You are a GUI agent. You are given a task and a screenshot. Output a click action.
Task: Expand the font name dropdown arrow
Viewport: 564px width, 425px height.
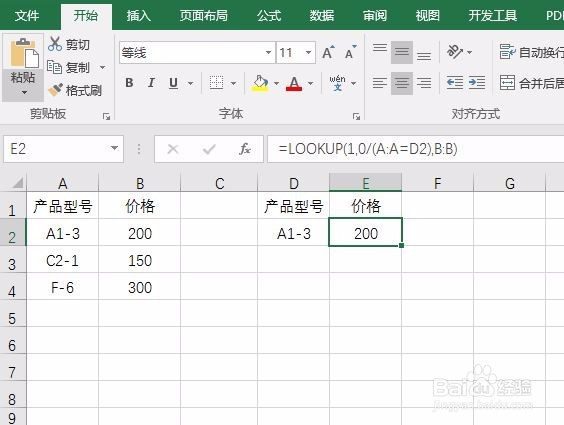coord(269,52)
